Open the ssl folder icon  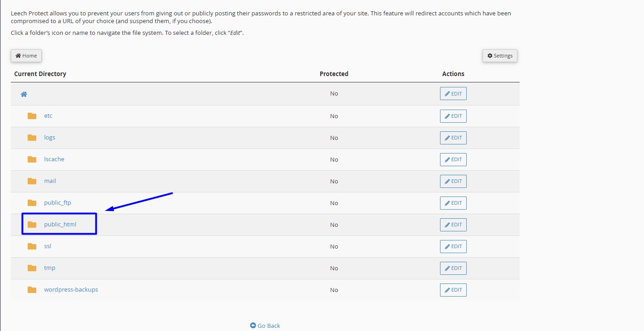(x=32, y=246)
